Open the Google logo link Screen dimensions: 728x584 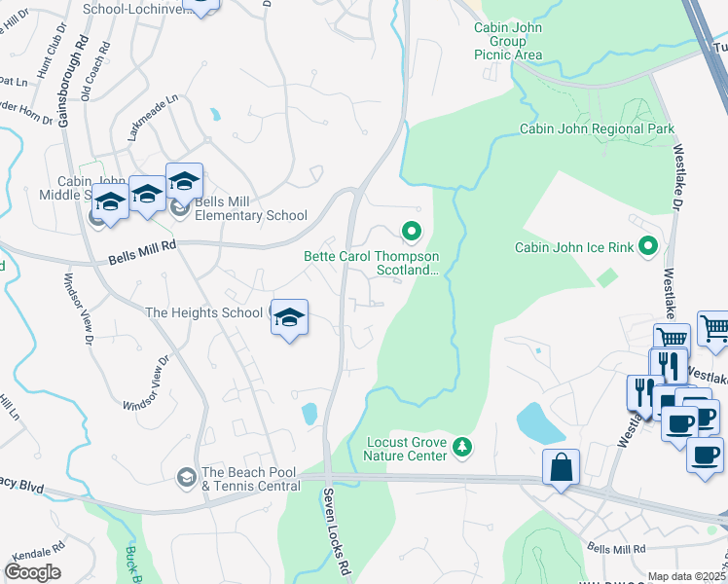pos(32,572)
